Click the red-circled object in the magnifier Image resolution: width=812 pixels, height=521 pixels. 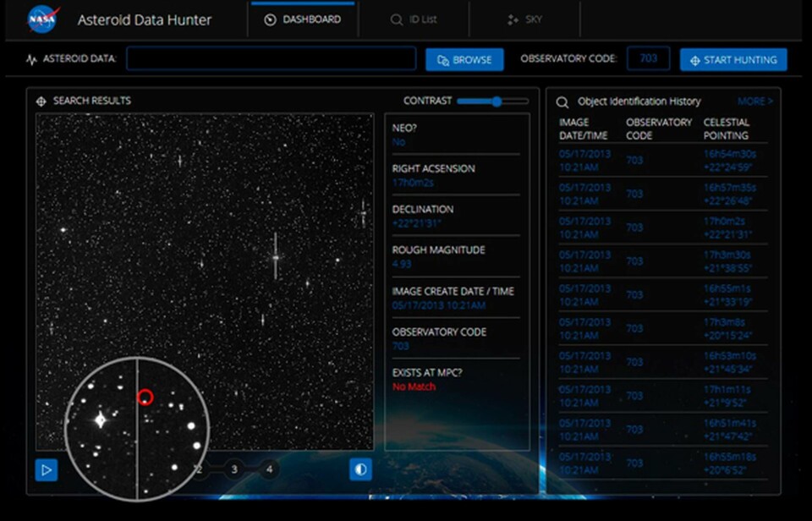click(145, 398)
